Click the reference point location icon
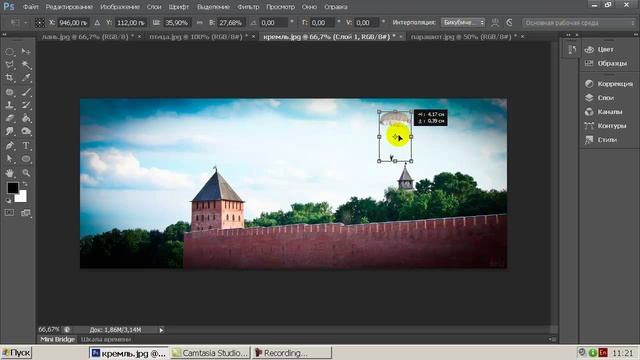Viewport: 640px width, 360px height. click(x=39, y=23)
